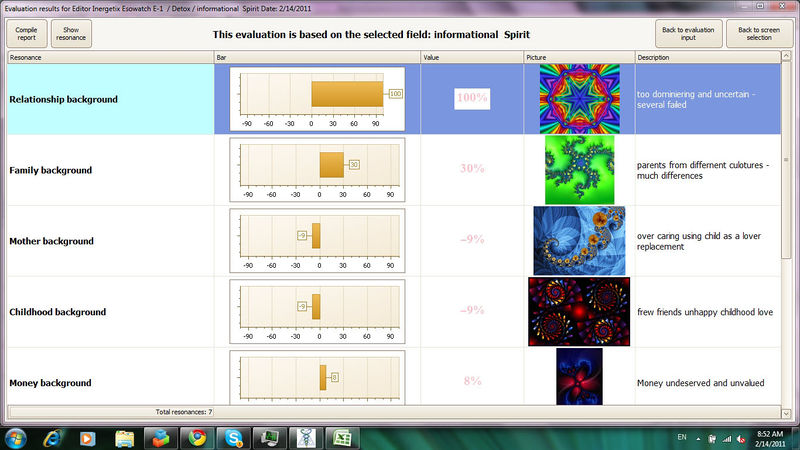
Task: Sort by the Resonance column header
Action: 110,58
